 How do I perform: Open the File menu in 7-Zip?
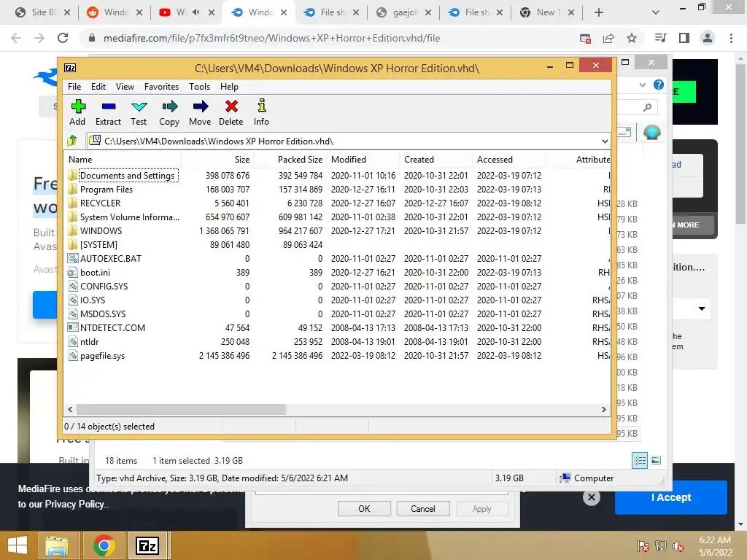74,87
